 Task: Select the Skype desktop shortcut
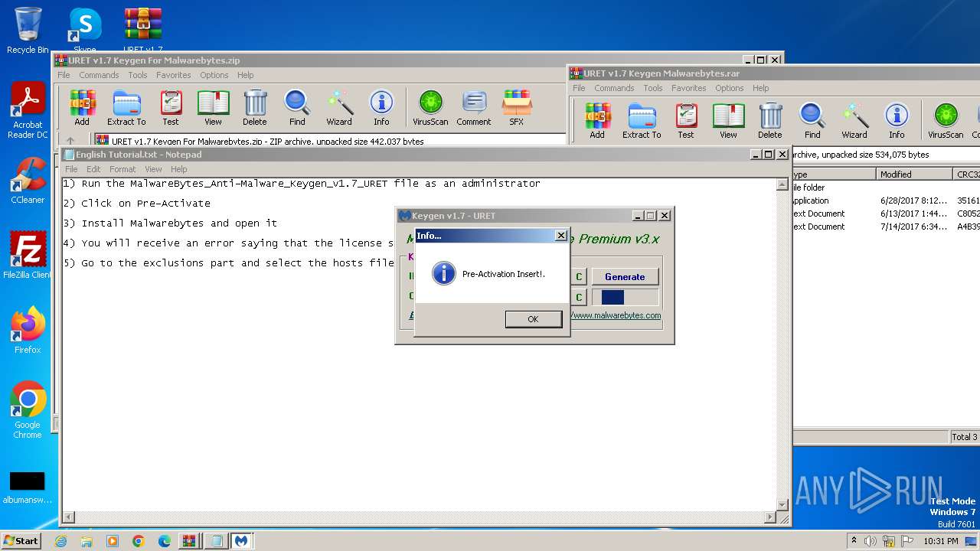tap(85, 31)
